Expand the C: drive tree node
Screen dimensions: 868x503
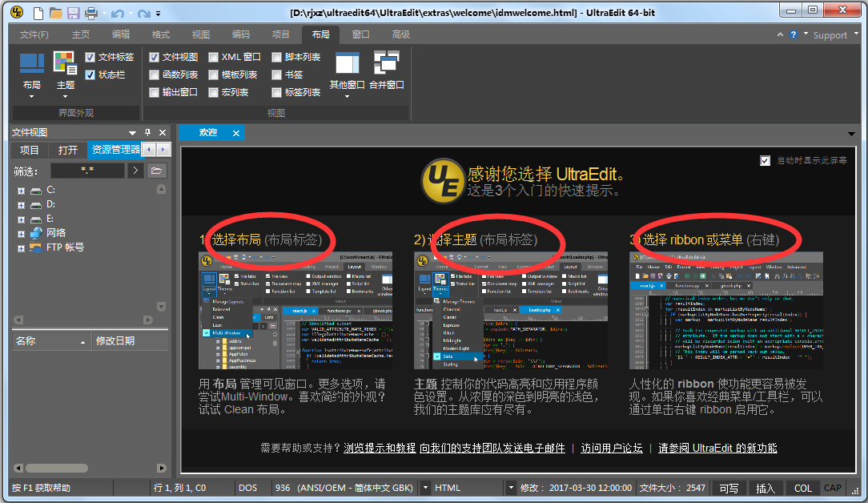(x=21, y=191)
